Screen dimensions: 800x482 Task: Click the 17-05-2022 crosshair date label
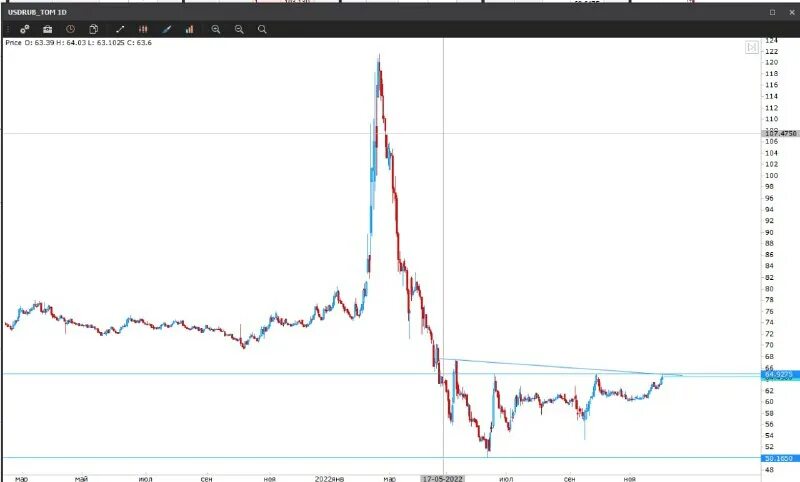(x=442, y=478)
